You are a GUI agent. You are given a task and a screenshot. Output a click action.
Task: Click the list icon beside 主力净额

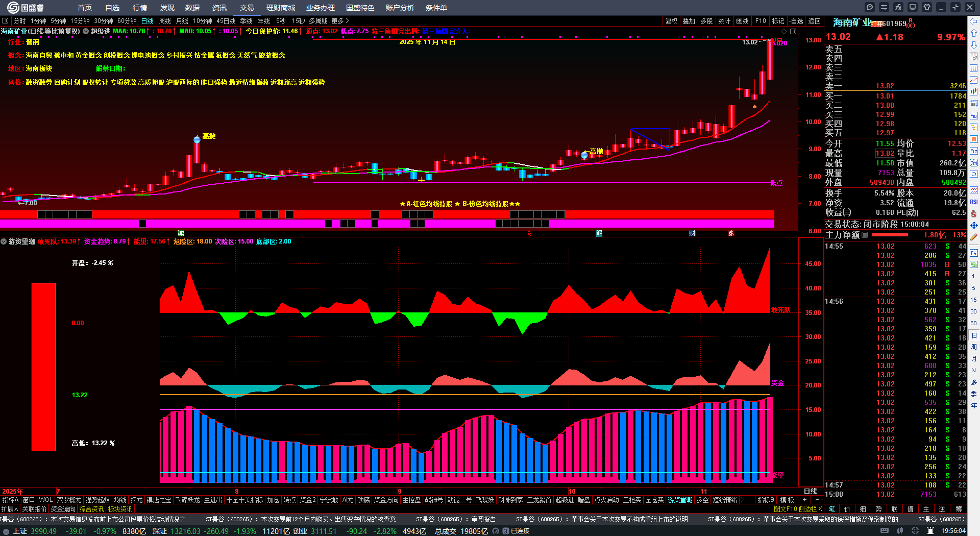click(865, 235)
